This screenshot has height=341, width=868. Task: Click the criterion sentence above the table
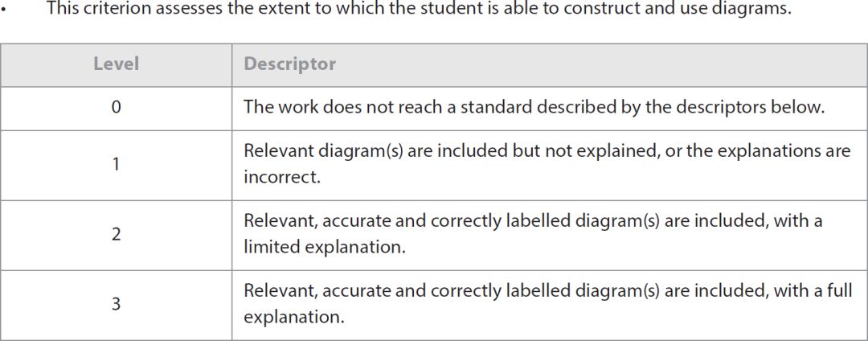419,8
